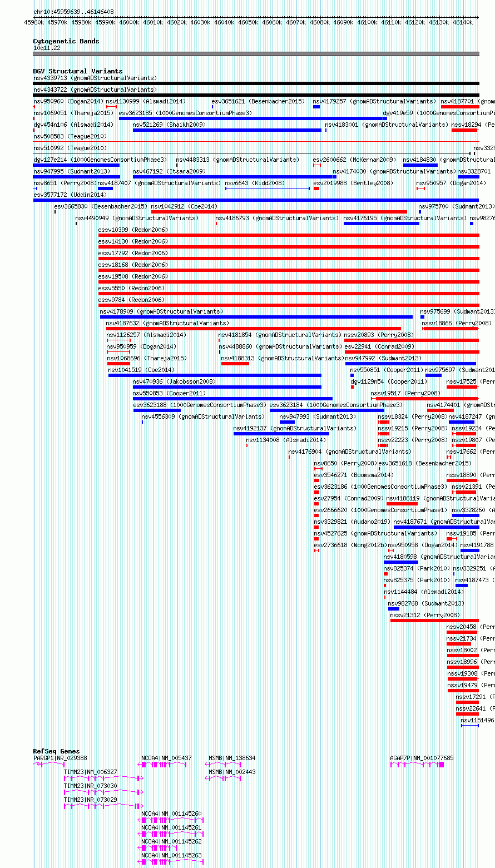Screen dimensions: 495x868
Task: Click the nssv20893 (Perry2008) label
Action: 379,335
